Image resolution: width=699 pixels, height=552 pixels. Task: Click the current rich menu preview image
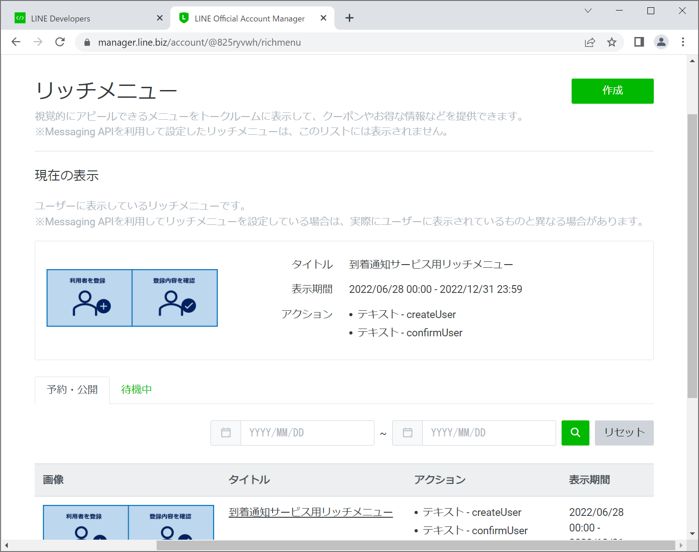[x=132, y=298]
